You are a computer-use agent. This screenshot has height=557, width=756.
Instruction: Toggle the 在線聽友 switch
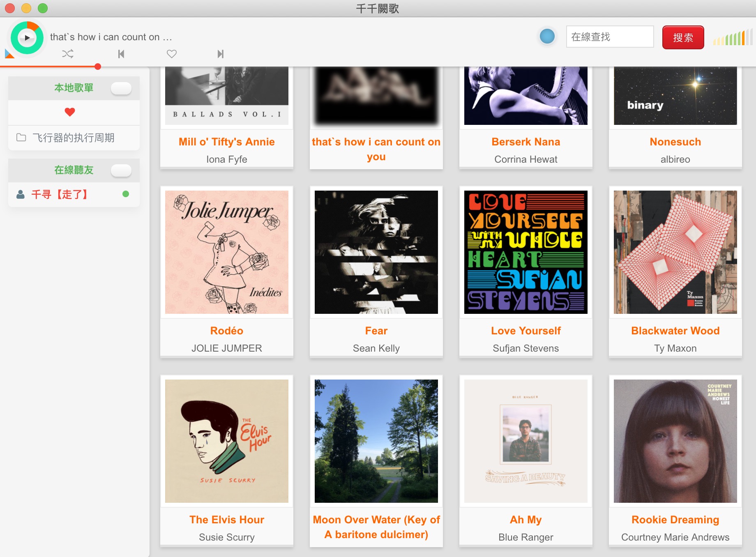[121, 170]
